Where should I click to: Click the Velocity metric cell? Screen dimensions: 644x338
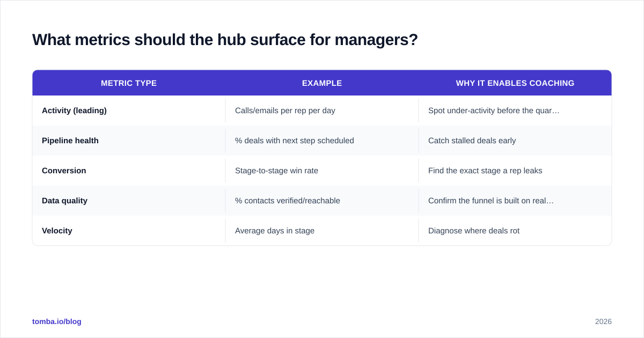129,231
